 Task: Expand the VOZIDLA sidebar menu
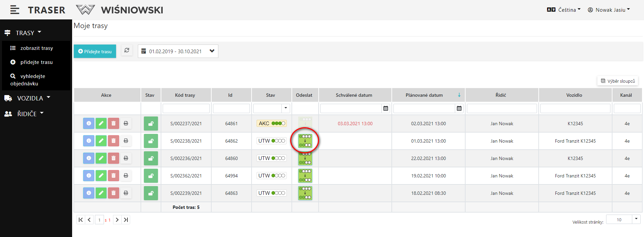(30, 98)
